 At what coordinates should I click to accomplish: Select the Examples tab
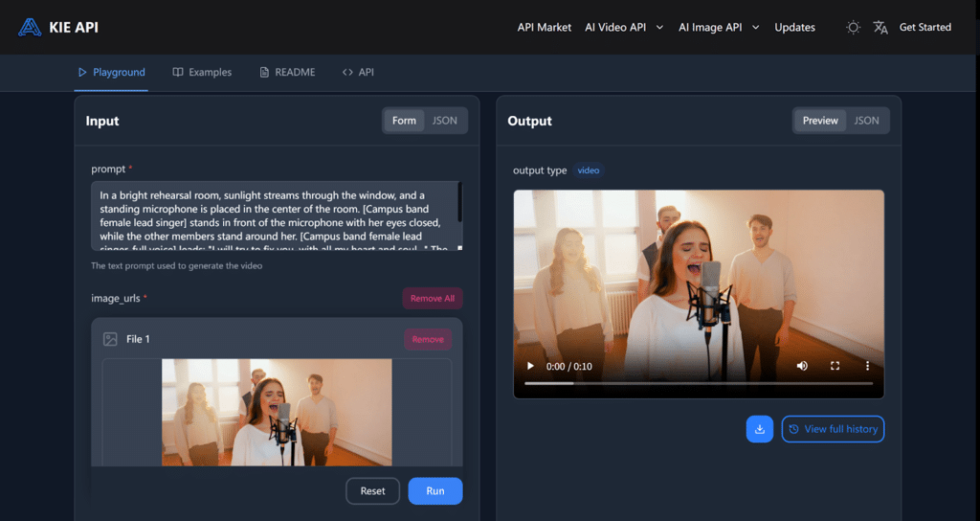202,72
